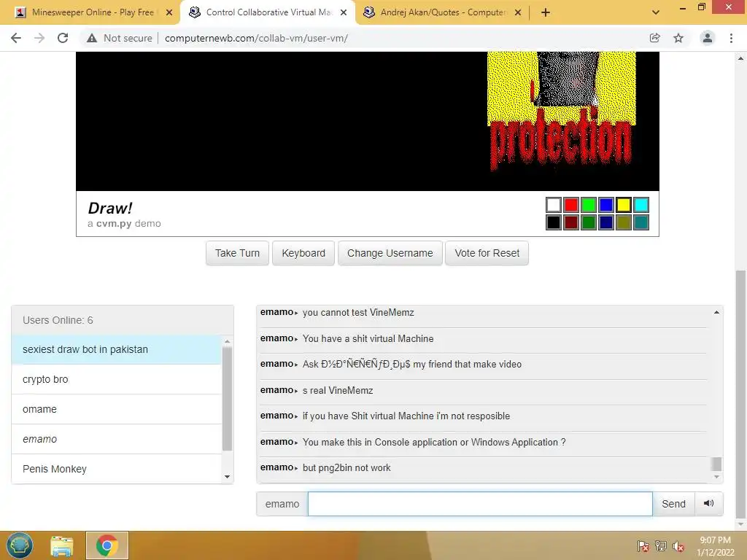Select user 'sexiest draw bot in pakistan'
The height and width of the screenshot is (560, 747).
tap(117, 349)
